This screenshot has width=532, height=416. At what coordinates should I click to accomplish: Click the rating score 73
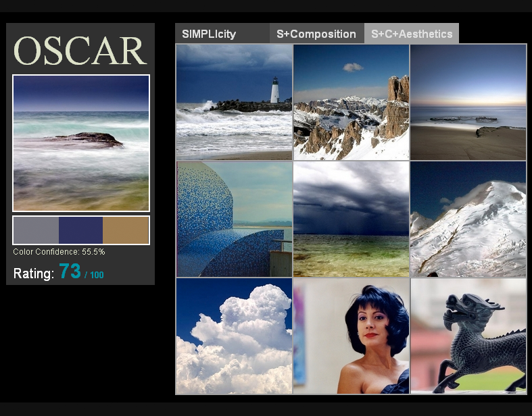point(70,272)
